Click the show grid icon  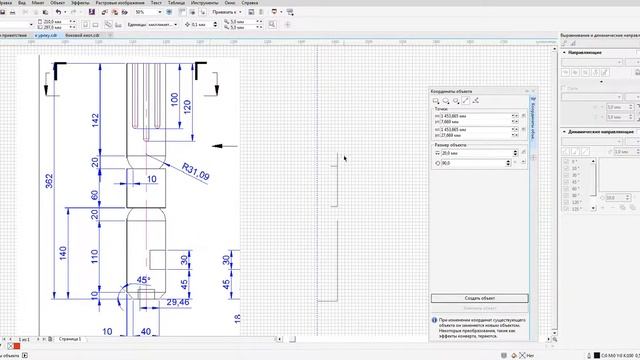coord(192,12)
